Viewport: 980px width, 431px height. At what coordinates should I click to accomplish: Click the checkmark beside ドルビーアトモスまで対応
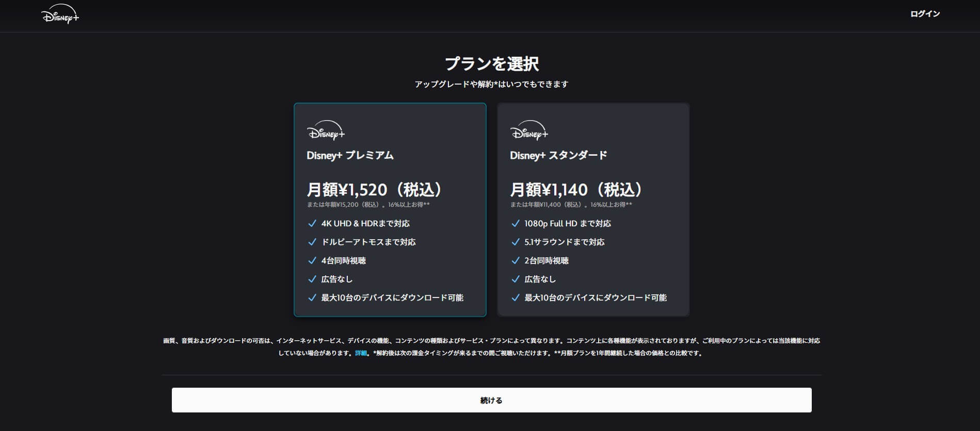tap(312, 242)
